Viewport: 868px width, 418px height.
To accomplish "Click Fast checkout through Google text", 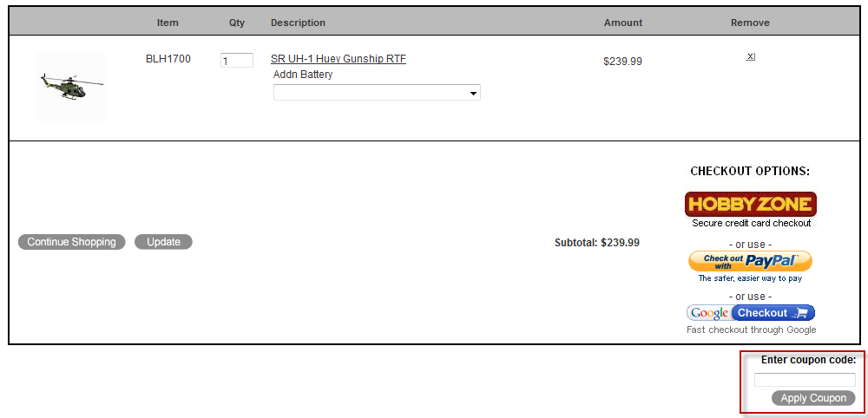I will click(751, 330).
